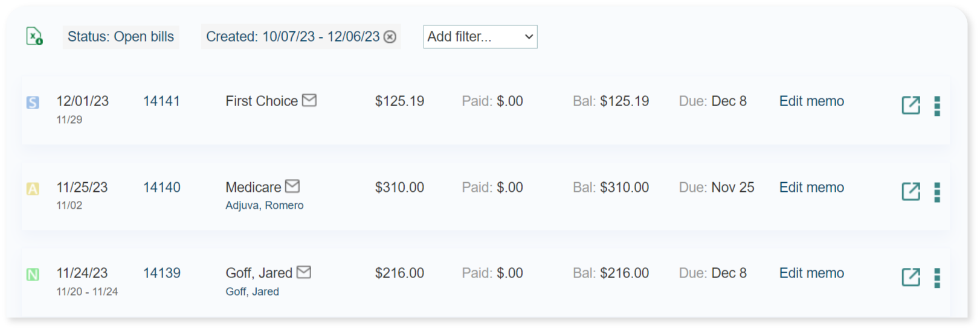The width and height of the screenshot is (980, 330).
Task: Open the Add filter dropdown
Action: [480, 37]
